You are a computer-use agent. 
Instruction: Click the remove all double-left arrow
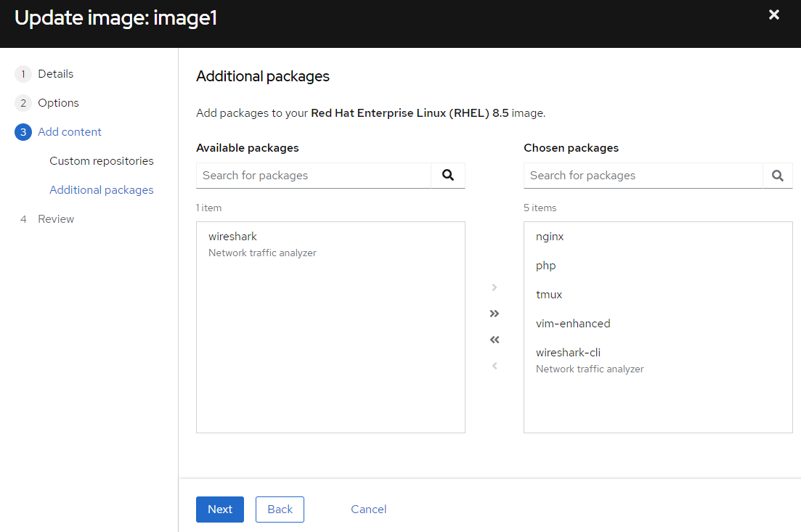click(x=495, y=340)
